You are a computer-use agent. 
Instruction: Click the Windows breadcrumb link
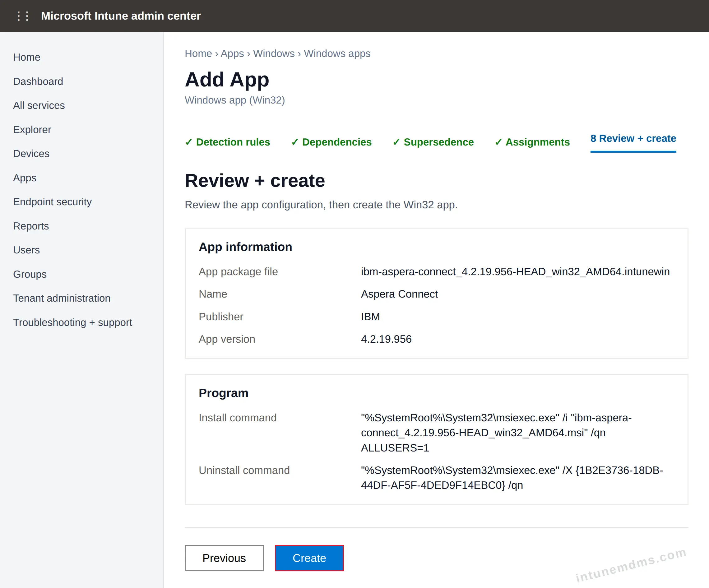274,53
